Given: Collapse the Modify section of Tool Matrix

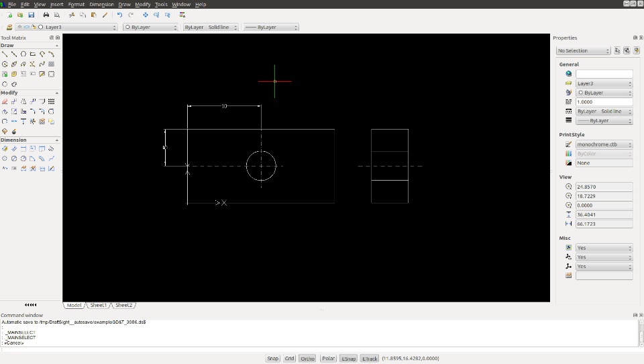Looking at the screenshot, I should 56,93.
